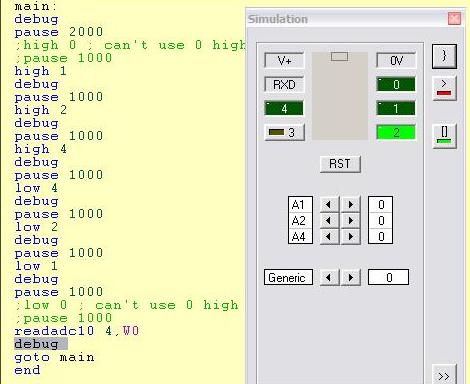This screenshot has width=470, height=384.
Task: Click the 'high 4' code line
Action: pyautogui.click(x=40, y=149)
